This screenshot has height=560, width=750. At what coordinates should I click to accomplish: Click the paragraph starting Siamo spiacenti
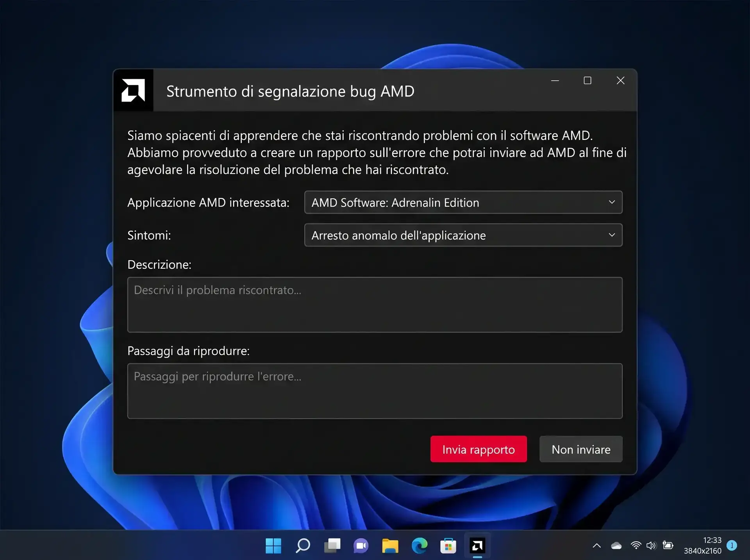377,152
